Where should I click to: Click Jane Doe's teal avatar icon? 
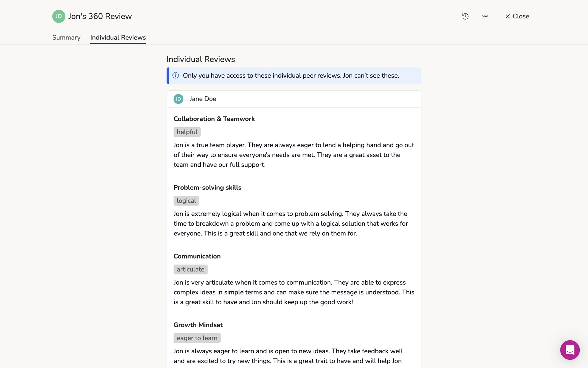(x=178, y=99)
